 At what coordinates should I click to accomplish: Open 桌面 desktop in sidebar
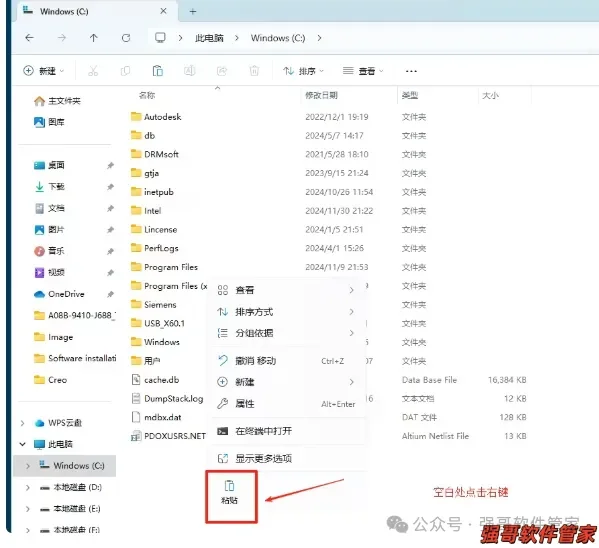click(49, 165)
